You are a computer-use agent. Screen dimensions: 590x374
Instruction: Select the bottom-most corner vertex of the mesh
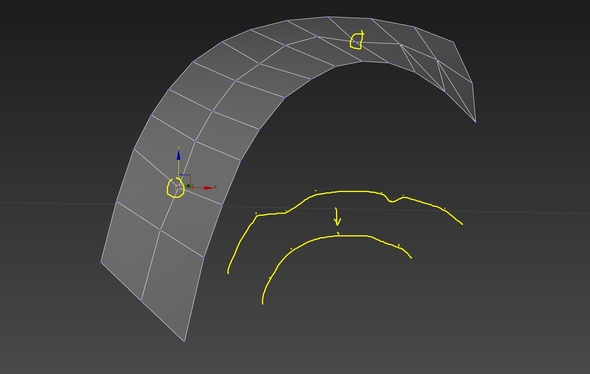click(x=184, y=341)
